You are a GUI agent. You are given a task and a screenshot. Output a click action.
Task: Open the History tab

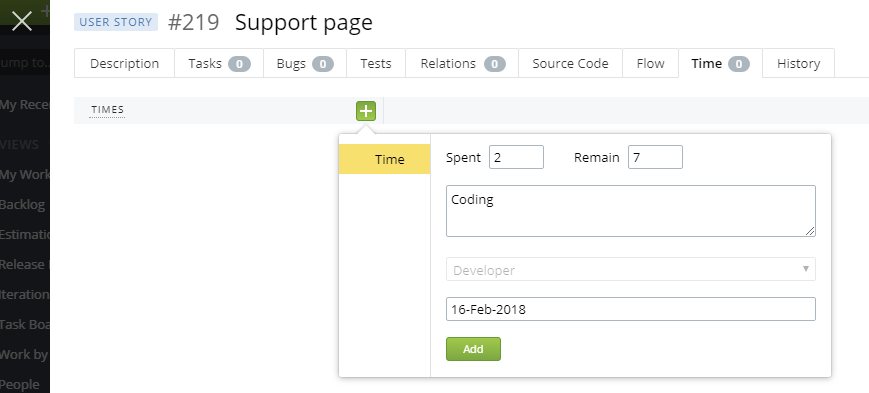(x=798, y=63)
